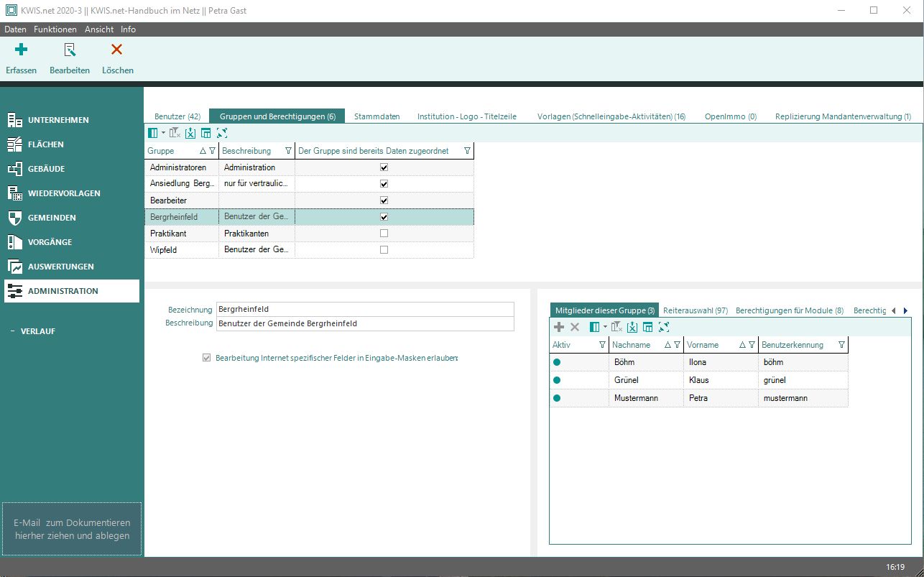The image size is (924, 577).
Task: Toggle the data-assigned checkbox for Praktikant
Action: tap(384, 234)
